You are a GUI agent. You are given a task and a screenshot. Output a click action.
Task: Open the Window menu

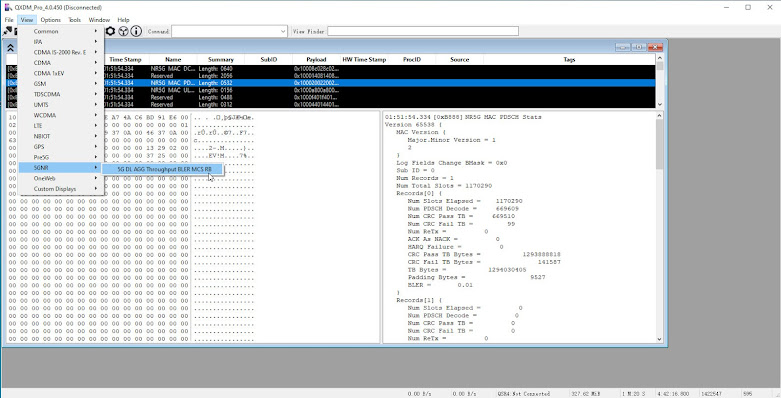click(x=99, y=20)
